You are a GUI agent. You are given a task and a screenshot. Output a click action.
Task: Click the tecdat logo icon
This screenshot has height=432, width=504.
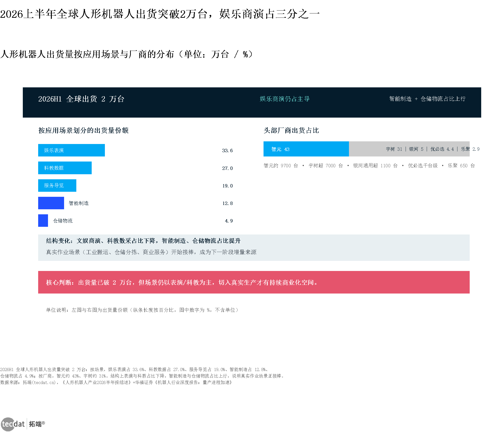click(x=13, y=424)
